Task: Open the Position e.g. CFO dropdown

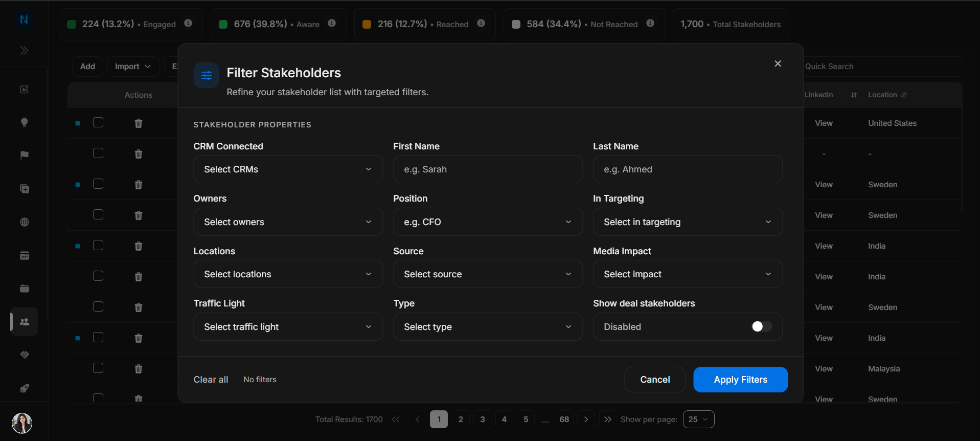Action: pos(488,222)
